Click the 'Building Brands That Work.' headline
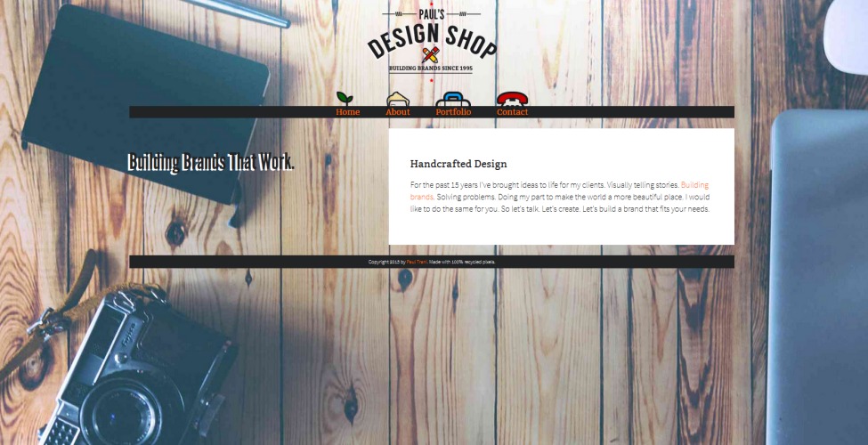Viewport: 868px width, 445px height. point(211,163)
